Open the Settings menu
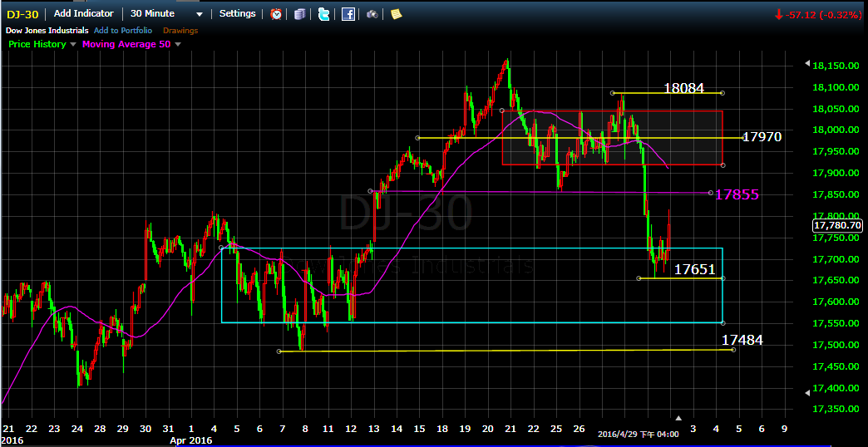The image size is (868, 447). (238, 14)
